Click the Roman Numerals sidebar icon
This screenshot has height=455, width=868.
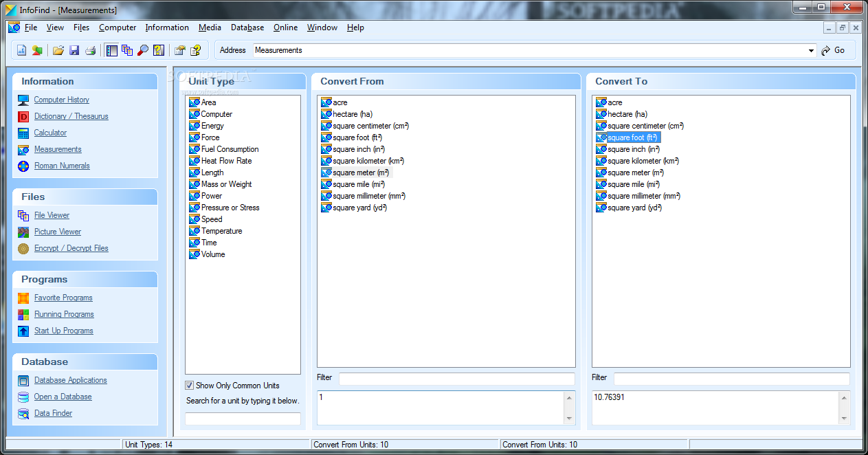coord(23,166)
